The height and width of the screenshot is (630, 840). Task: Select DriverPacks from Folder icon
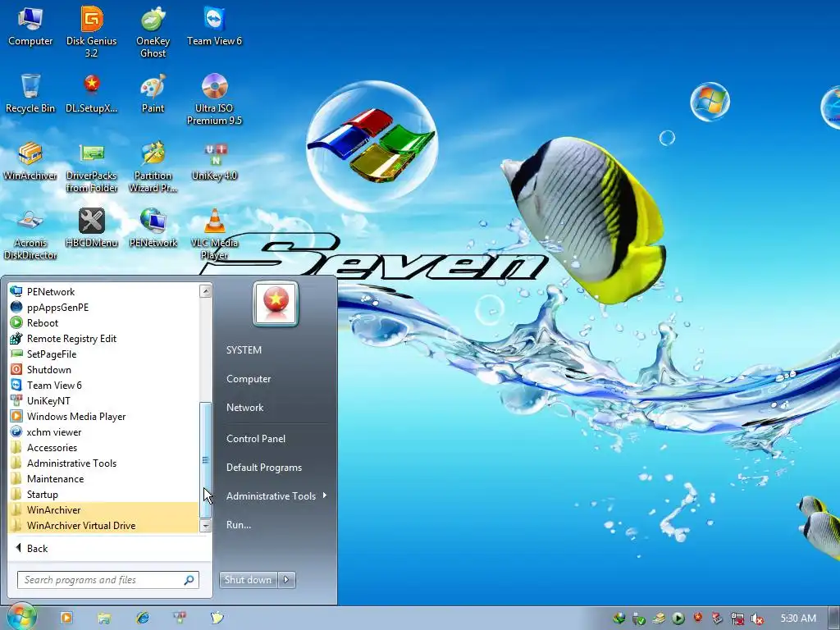[92, 167]
